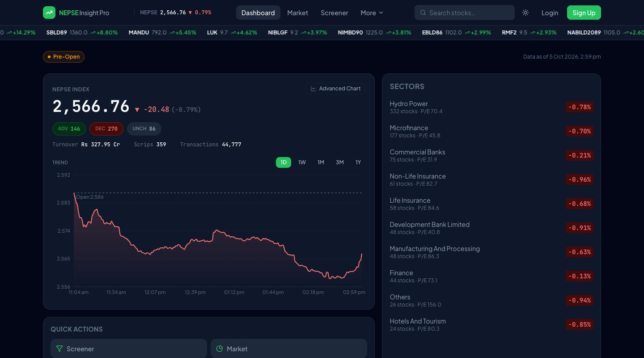This screenshot has height=358, width=644.
Task: Open the Market tab in navigation
Action: click(x=297, y=13)
